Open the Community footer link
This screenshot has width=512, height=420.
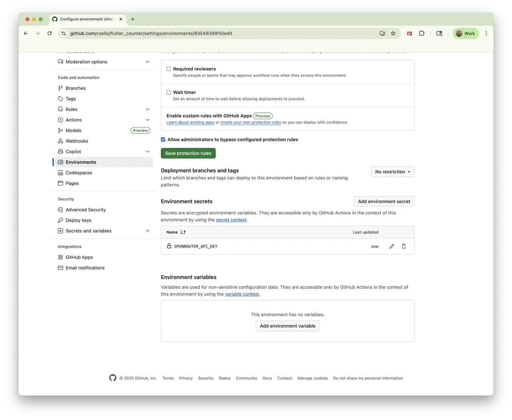(x=246, y=378)
